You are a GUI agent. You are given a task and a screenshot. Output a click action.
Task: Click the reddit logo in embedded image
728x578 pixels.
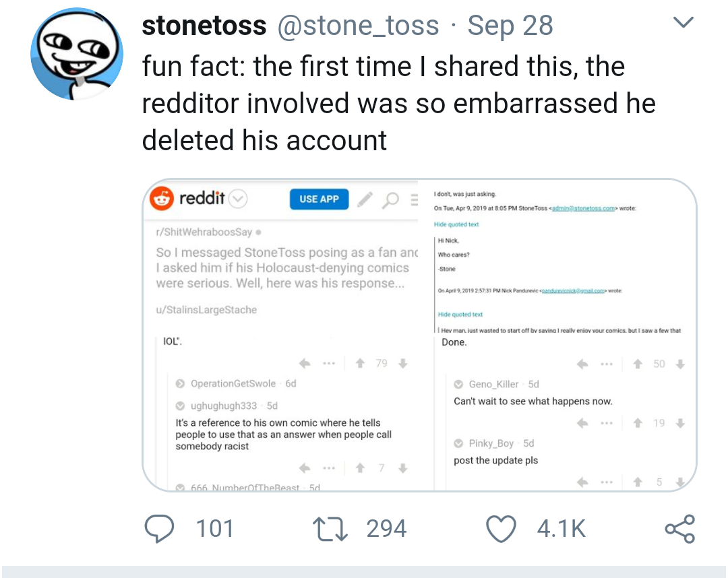(x=162, y=199)
